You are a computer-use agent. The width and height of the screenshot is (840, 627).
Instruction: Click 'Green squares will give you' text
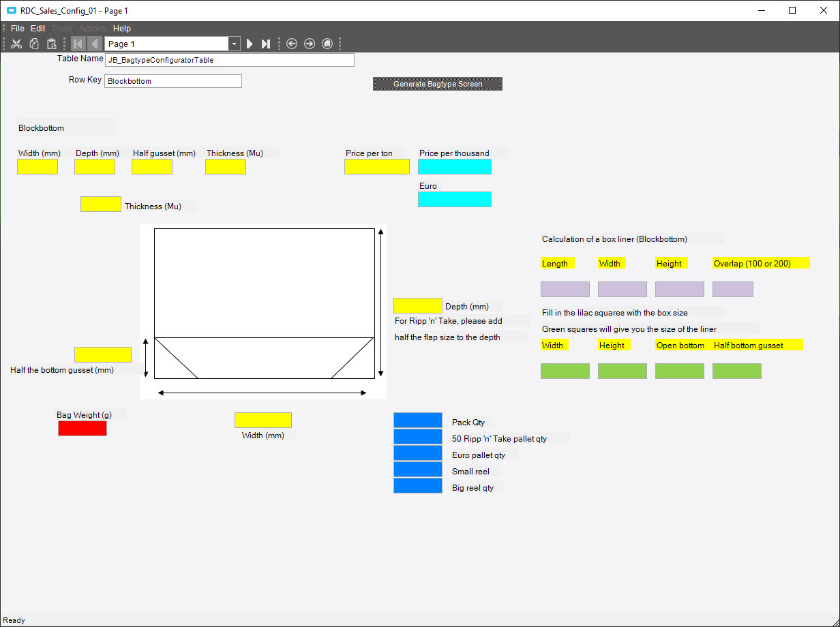point(629,329)
